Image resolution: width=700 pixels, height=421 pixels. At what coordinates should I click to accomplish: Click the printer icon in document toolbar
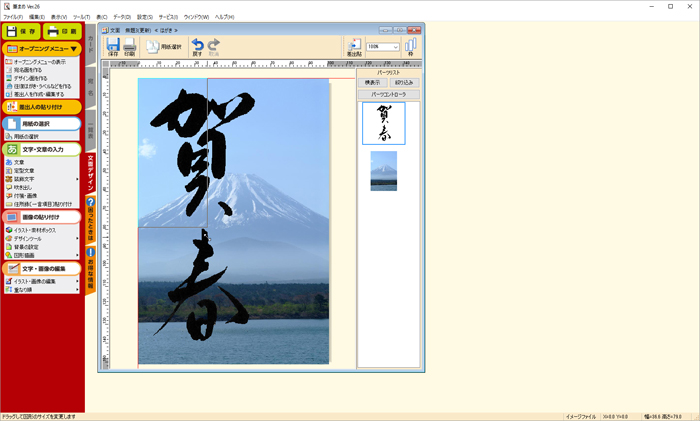[x=130, y=47]
